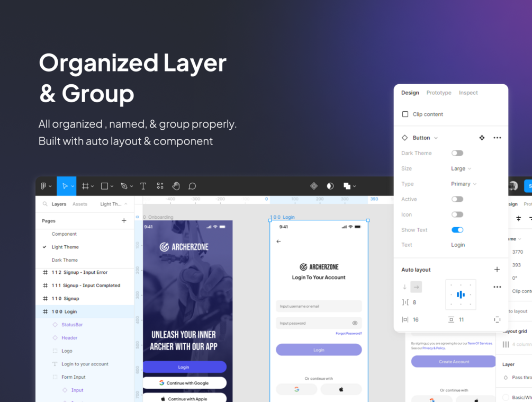Select the Hand tool
Screen dimensions: 532x402
click(x=176, y=186)
